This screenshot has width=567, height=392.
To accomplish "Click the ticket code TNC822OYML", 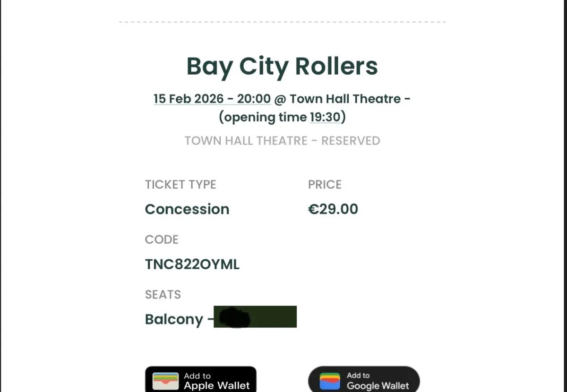I will coord(192,264).
